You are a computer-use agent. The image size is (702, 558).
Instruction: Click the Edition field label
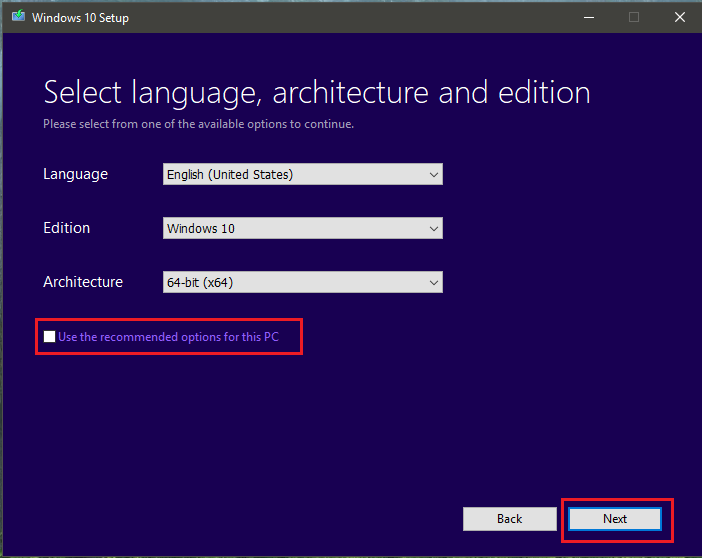point(66,228)
